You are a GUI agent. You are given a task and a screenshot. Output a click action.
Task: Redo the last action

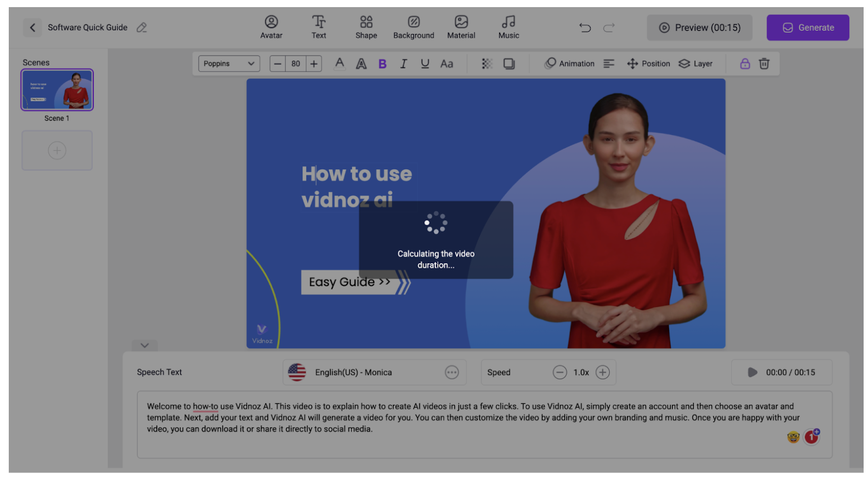pyautogui.click(x=609, y=27)
